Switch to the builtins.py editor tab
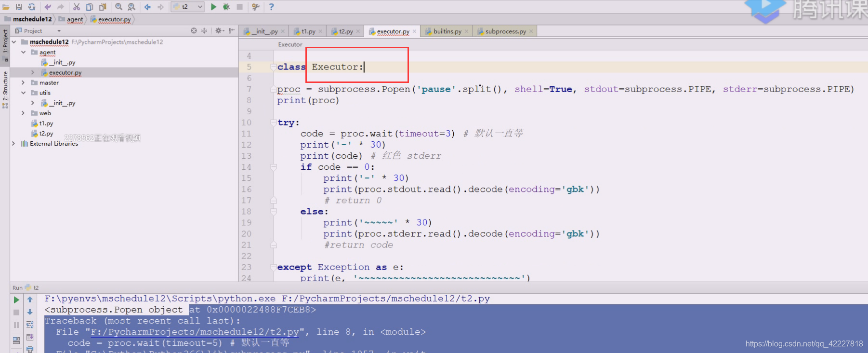 [x=447, y=31]
